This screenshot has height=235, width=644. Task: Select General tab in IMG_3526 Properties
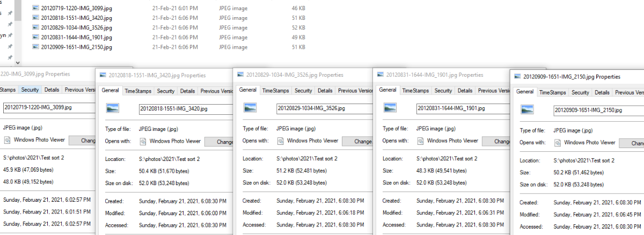pyautogui.click(x=248, y=90)
